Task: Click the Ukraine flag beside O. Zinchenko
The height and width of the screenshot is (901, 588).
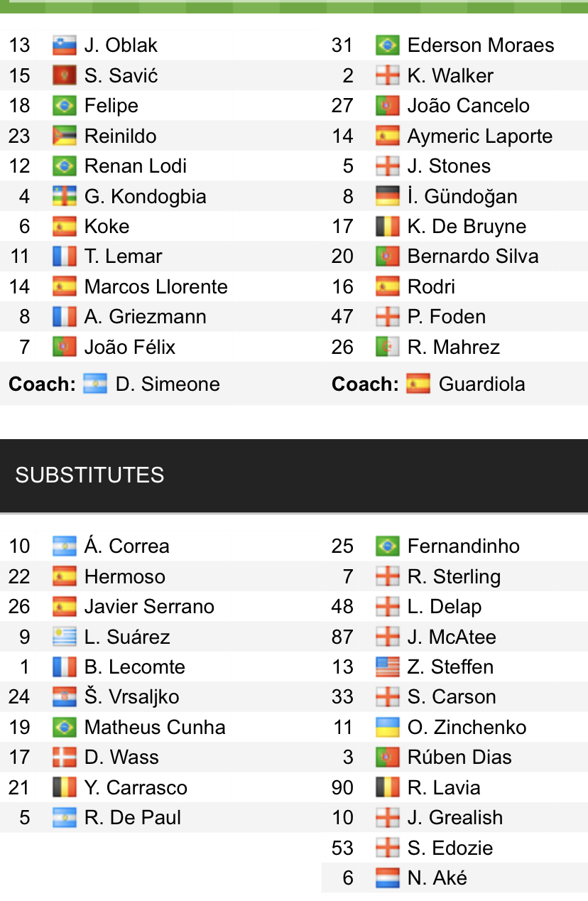Action: 387,727
